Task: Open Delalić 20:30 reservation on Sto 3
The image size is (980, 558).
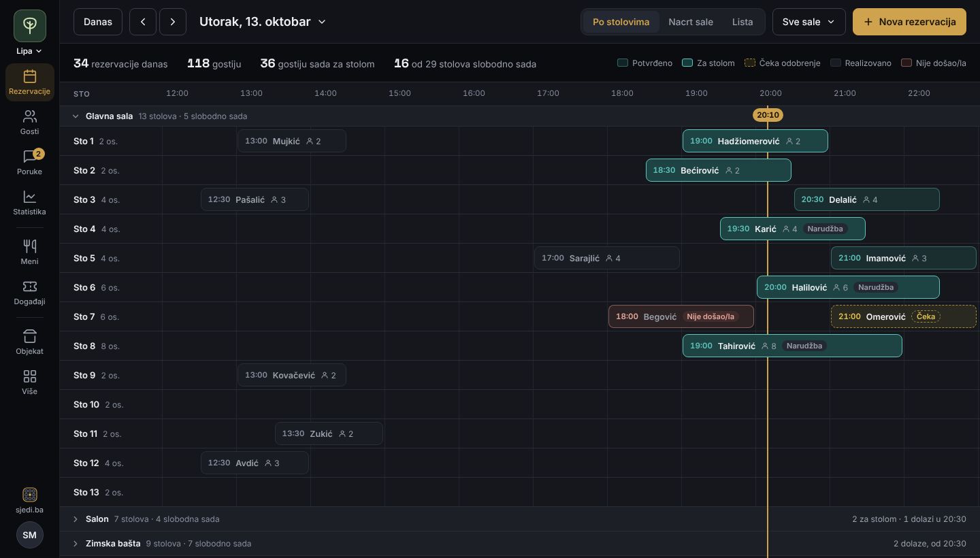Action: (867, 199)
